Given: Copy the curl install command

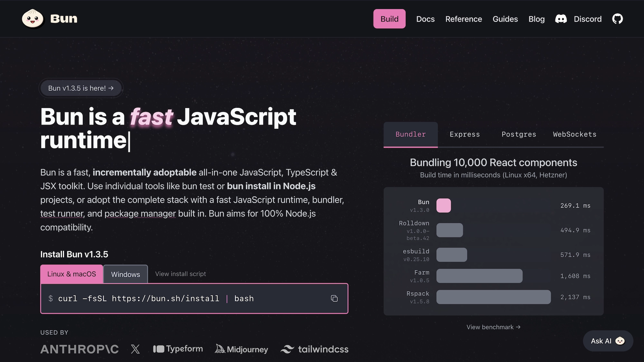Looking at the screenshot, I should click(x=334, y=299).
